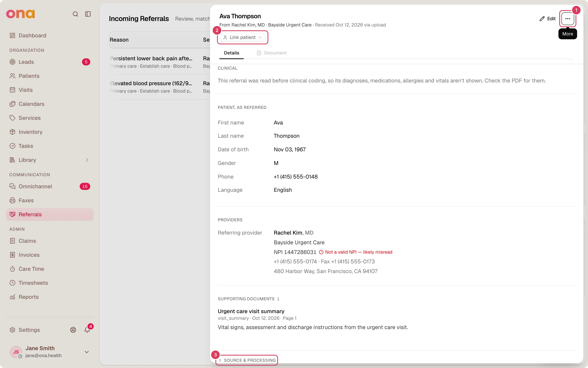The width and height of the screenshot is (588, 368).
Task: Open Calendars in the sidebar
Action: [50, 104]
